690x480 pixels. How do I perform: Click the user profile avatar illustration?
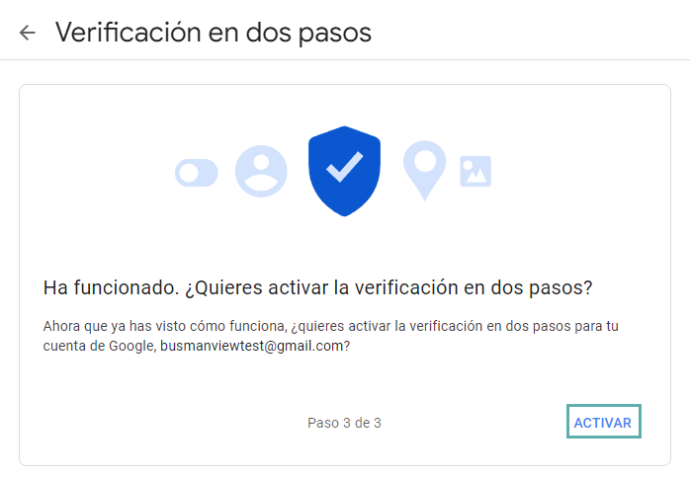(261, 171)
